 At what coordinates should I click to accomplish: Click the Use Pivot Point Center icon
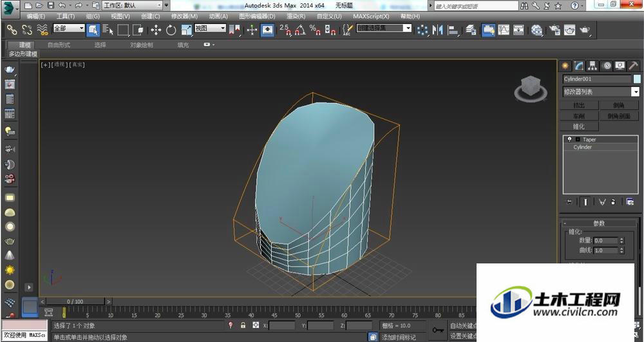click(x=234, y=30)
